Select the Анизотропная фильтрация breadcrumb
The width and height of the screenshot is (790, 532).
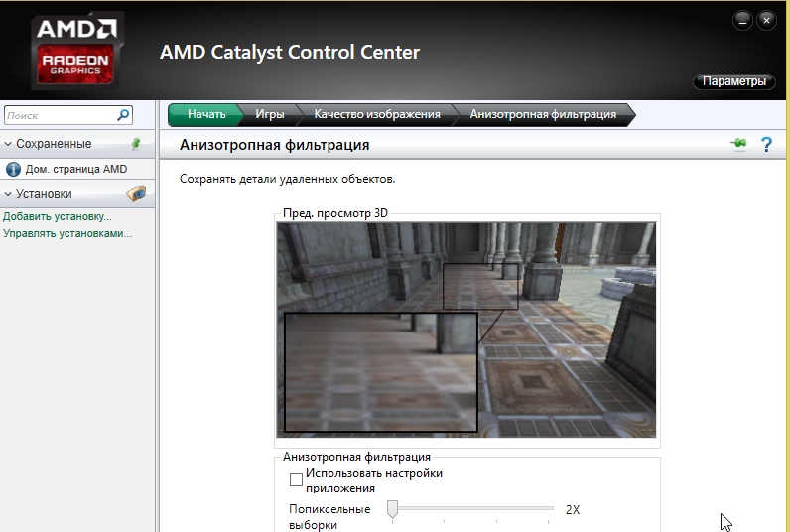coord(543,114)
